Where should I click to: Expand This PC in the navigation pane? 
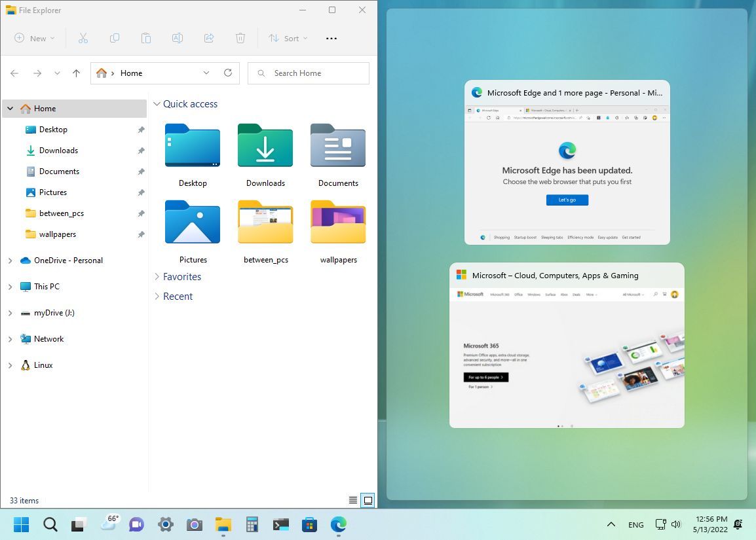tap(10, 286)
